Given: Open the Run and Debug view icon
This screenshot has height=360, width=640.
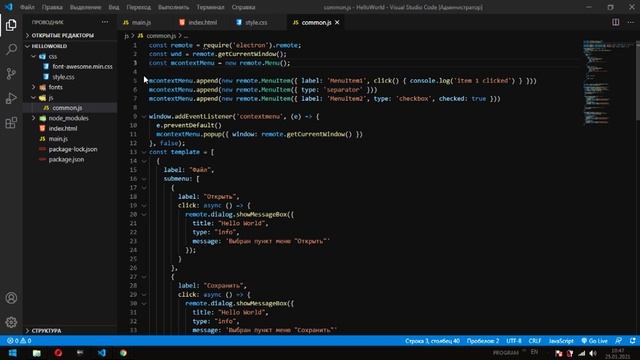Looking at the screenshot, I should (x=11, y=98).
